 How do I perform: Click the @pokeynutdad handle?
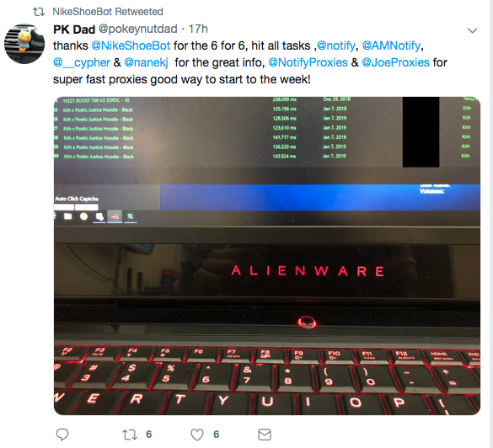[138, 29]
